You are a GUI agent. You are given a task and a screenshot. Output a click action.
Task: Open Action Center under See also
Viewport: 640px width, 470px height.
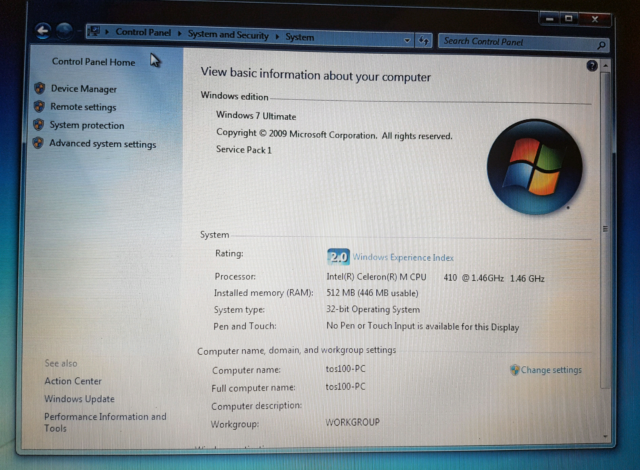pos(73,381)
